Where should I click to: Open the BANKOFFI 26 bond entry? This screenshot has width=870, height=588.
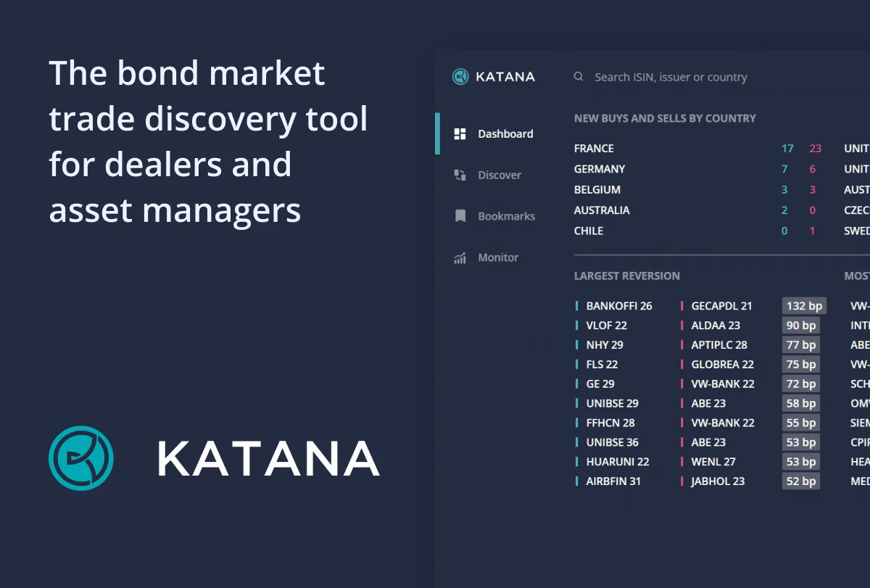point(618,305)
